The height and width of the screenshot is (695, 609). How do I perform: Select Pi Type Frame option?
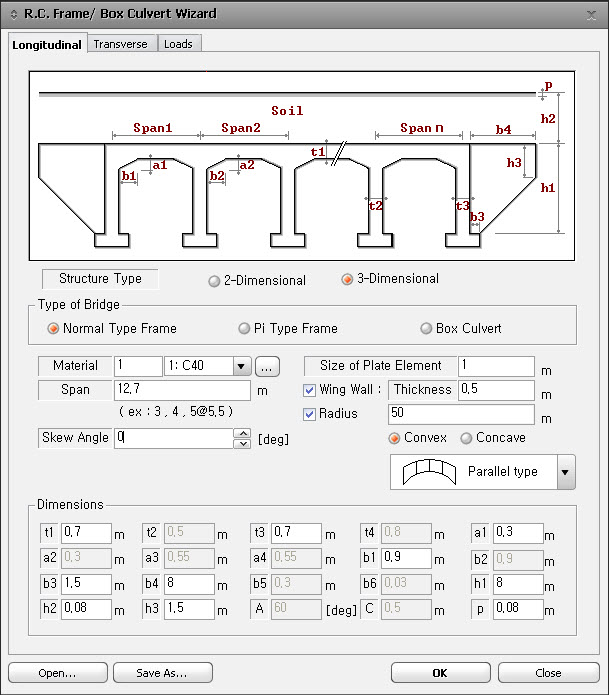click(244, 328)
